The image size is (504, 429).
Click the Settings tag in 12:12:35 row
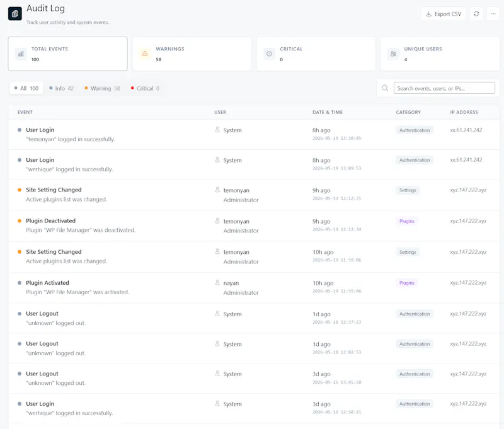coord(407,190)
